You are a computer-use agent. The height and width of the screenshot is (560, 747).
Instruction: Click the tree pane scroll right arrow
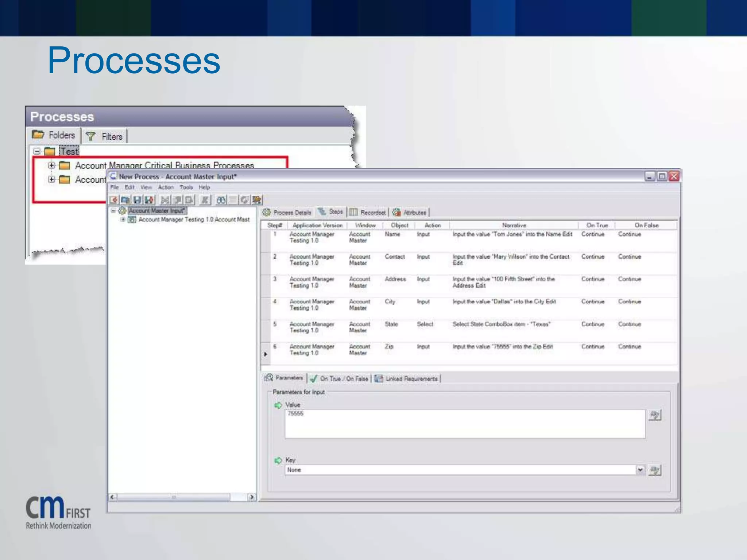tap(252, 497)
